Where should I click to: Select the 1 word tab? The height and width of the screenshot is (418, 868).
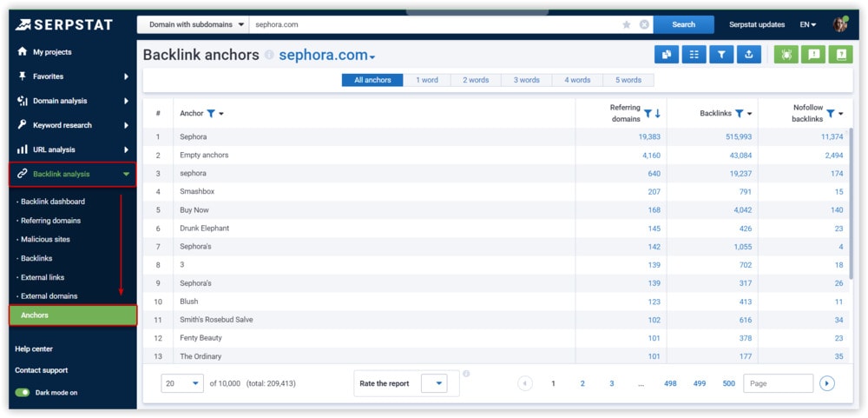pos(427,80)
